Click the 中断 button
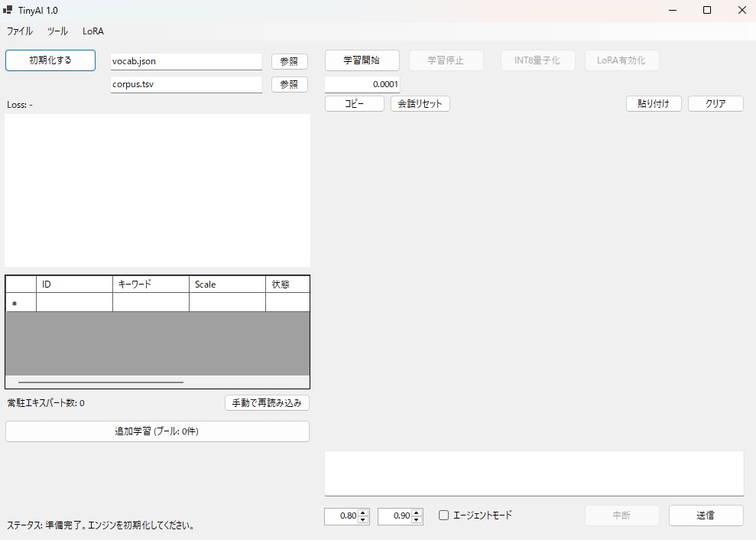The image size is (756, 540). click(x=622, y=516)
